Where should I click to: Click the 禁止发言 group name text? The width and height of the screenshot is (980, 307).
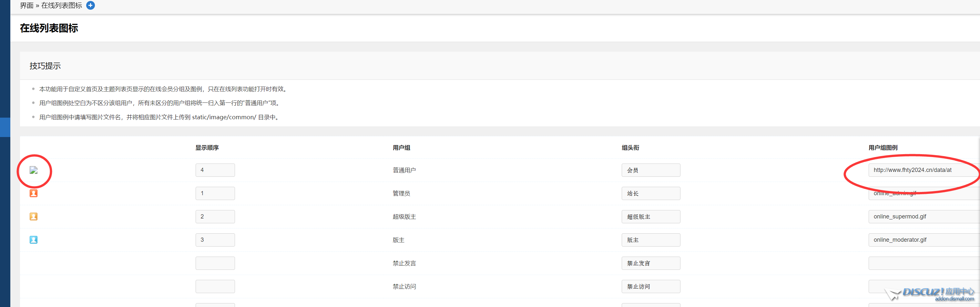(404, 263)
